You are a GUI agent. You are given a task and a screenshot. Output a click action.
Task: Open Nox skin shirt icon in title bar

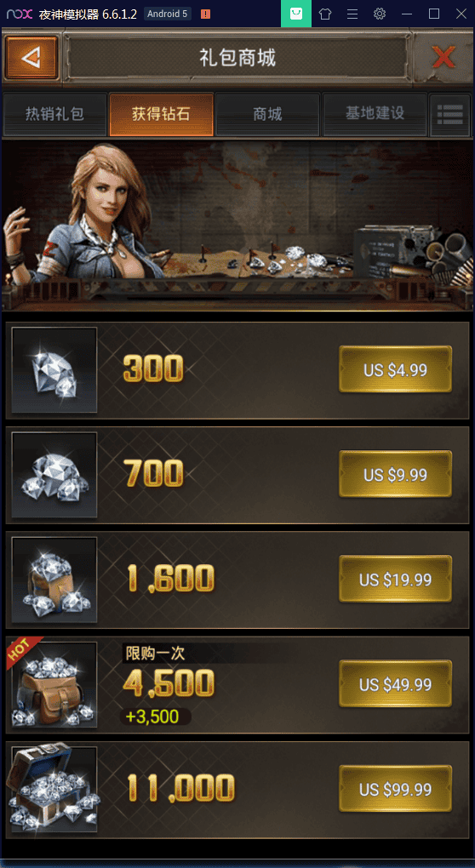(x=325, y=14)
